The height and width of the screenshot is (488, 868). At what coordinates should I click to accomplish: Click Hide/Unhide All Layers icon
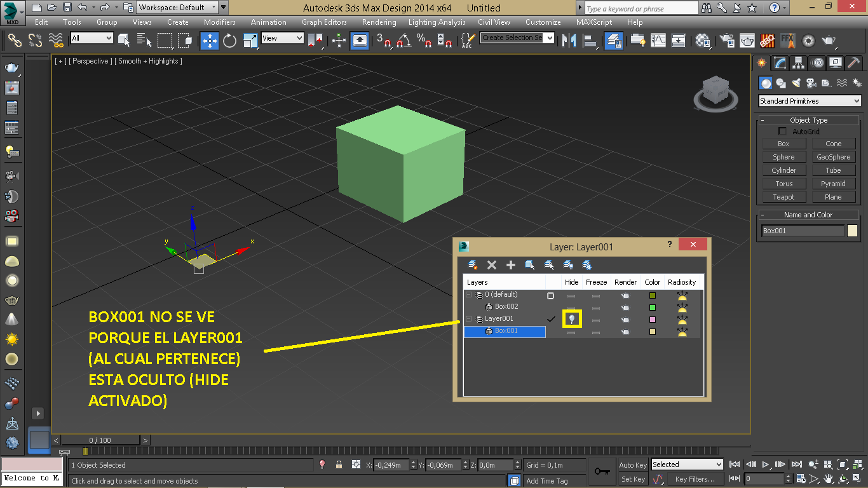[568, 265]
